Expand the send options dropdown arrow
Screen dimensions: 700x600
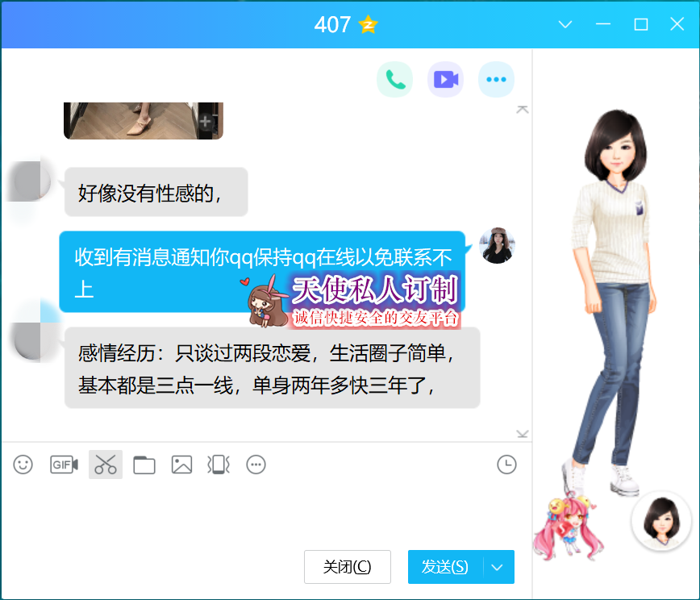[x=498, y=567]
